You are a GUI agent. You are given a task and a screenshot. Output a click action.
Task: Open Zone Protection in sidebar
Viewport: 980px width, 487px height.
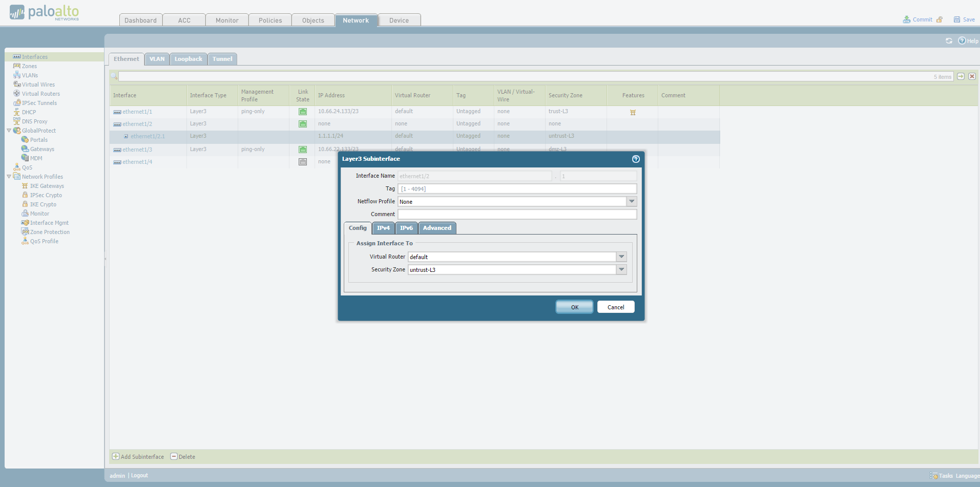[x=50, y=232]
